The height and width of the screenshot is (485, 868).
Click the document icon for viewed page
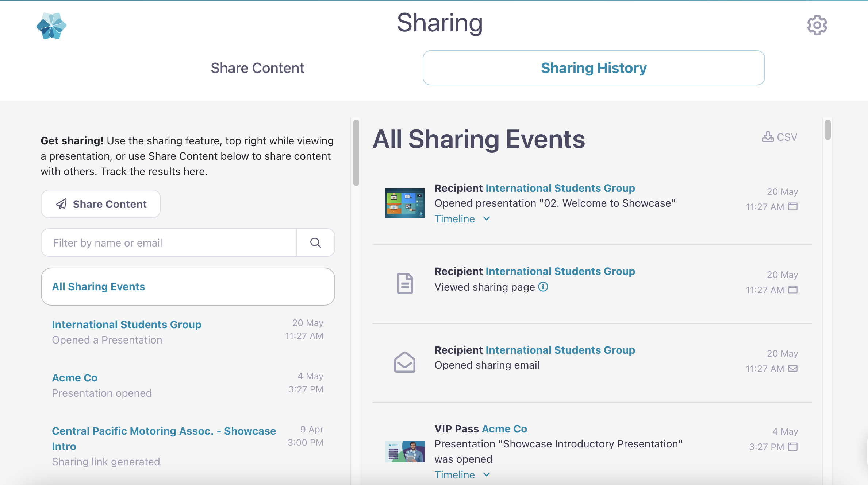point(404,283)
